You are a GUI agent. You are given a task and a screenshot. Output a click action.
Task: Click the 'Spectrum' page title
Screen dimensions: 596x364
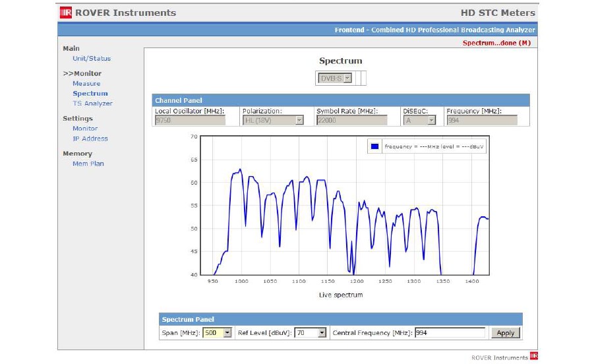click(x=341, y=61)
